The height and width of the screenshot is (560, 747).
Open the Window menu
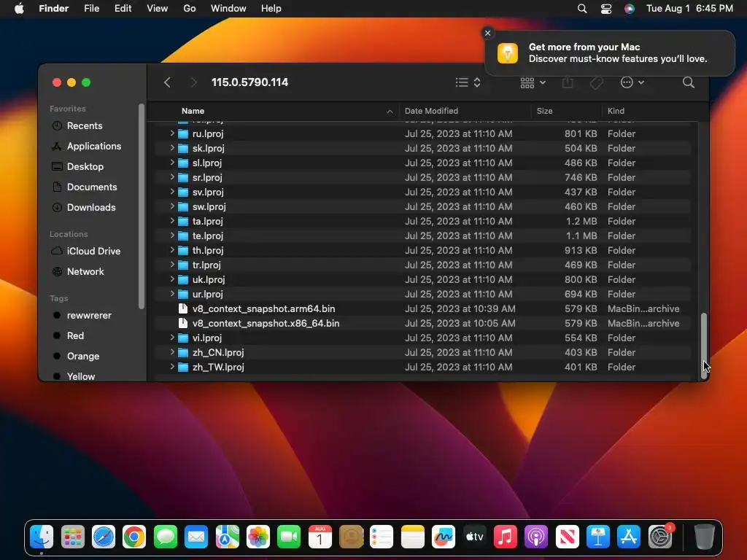tap(228, 9)
